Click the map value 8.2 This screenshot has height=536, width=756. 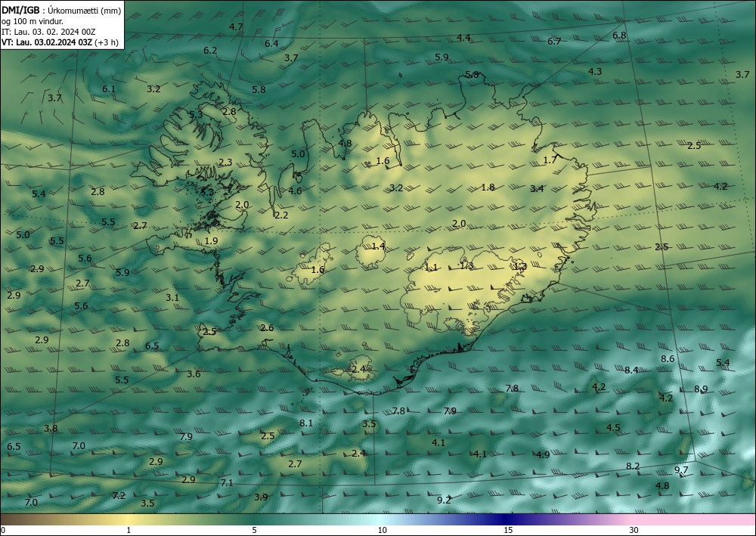point(633,466)
